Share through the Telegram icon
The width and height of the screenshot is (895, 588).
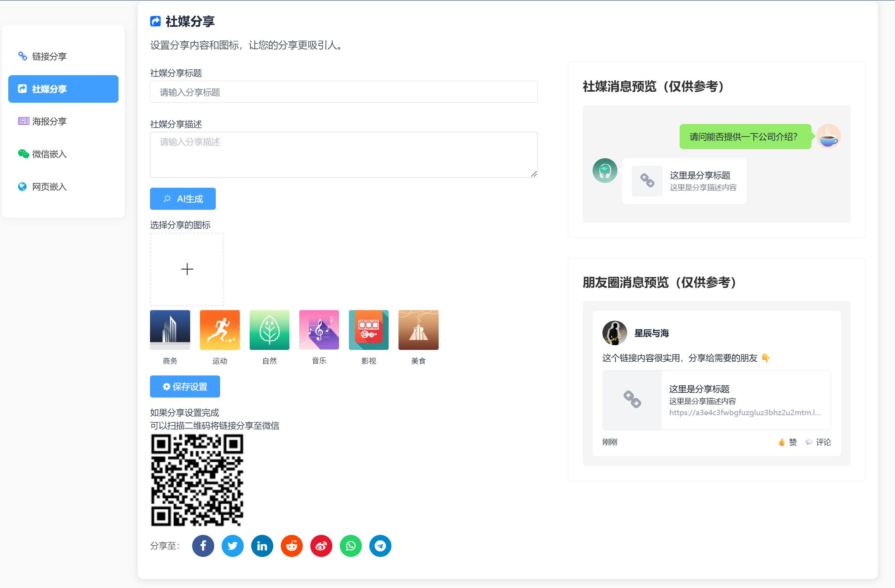[380, 546]
